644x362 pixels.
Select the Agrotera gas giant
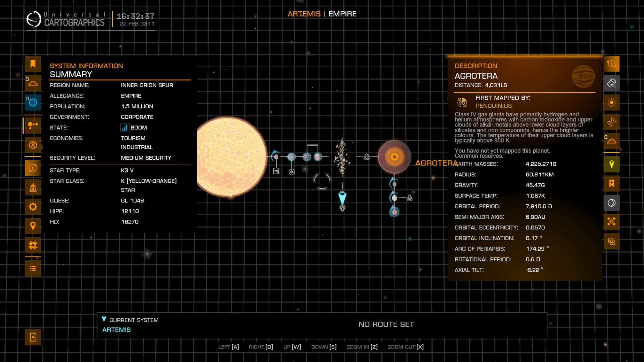[394, 157]
